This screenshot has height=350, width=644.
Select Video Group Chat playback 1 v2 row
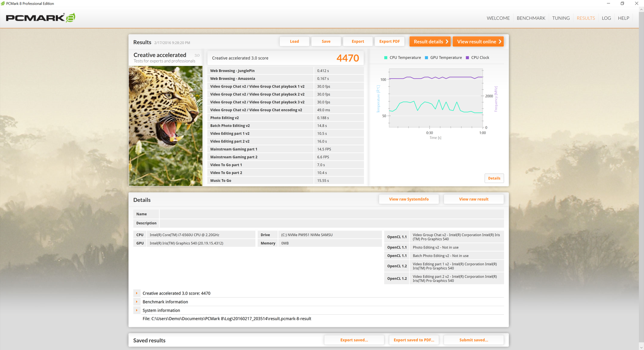285,86
